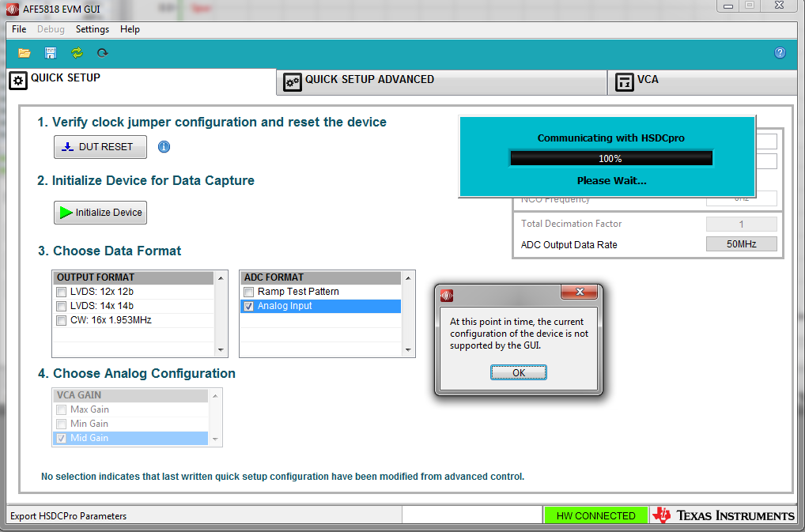Switch to the QUICK SETUP ADVANCED tab
805x532 pixels.
(441, 82)
